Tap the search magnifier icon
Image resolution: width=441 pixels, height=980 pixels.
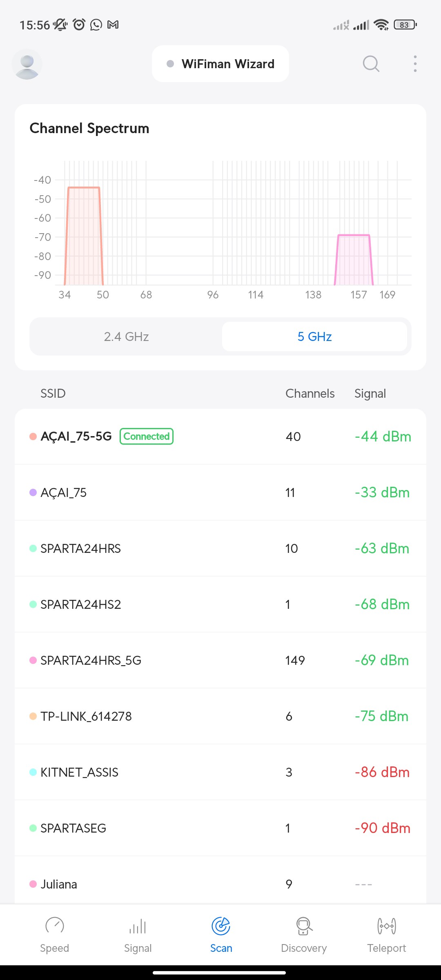371,64
